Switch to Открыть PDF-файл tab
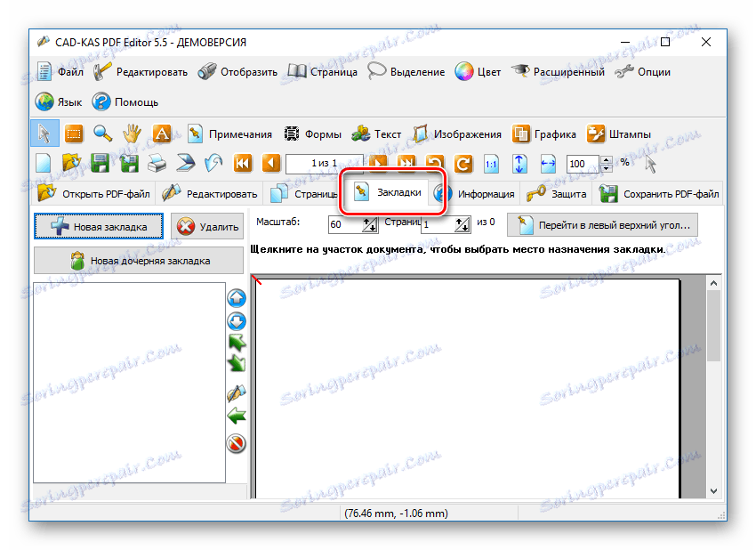756x550 pixels. [x=94, y=194]
